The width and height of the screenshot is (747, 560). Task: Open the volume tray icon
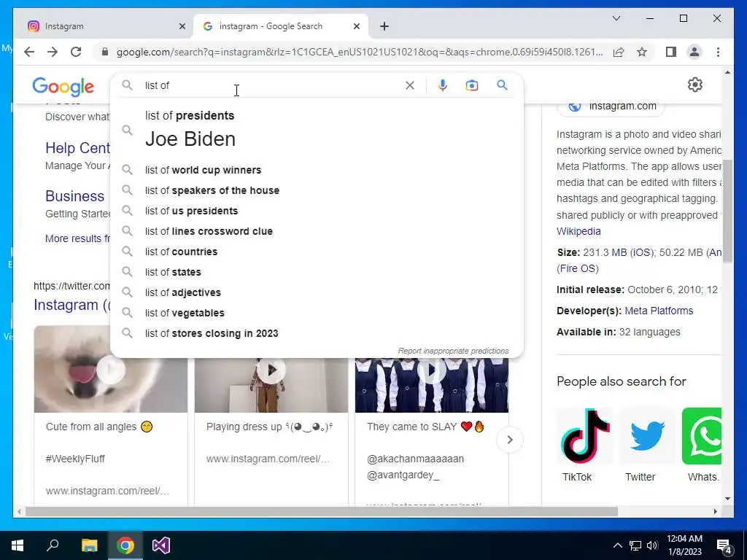(x=652, y=545)
